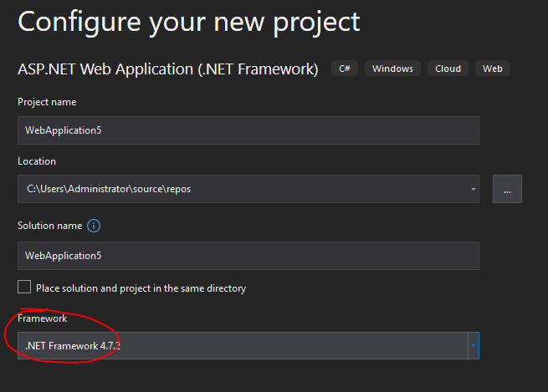This screenshot has width=548, height=392.
Task: Open the Framework dropdown arrow
Action: tap(474, 345)
